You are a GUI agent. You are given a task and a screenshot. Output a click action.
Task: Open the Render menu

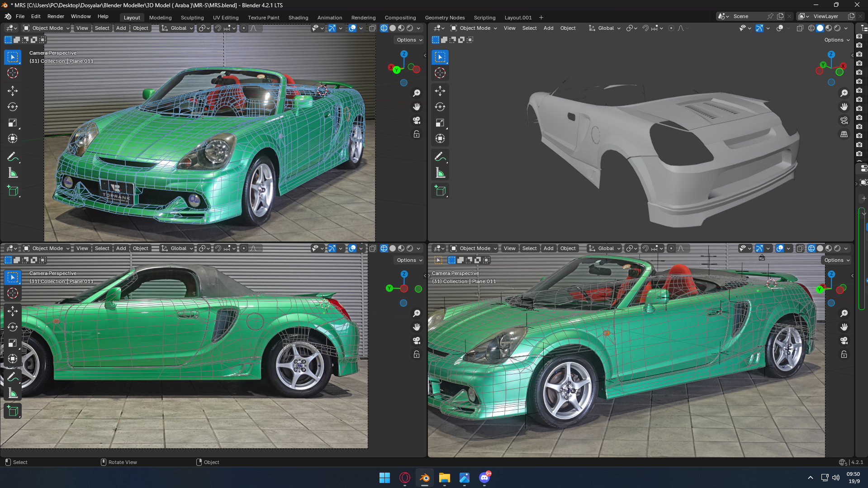pyautogui.click(x=56, y=16)
